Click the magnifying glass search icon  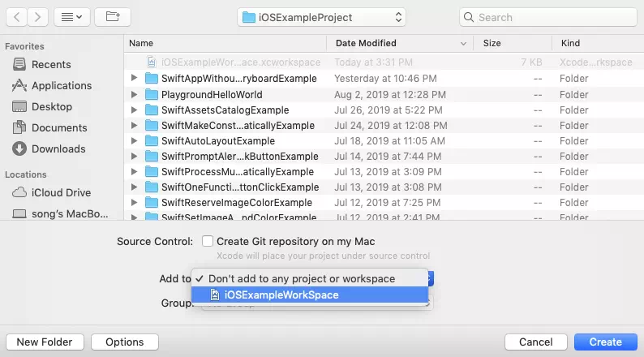(468, 17)
